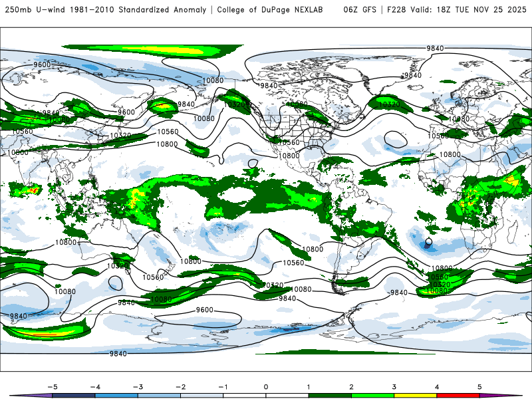The width and height of the screenshot is (532, 399).
Task: Select the dark navy swatch between -5 and -4
Action: pyautogui.click(x=74, y=396)
